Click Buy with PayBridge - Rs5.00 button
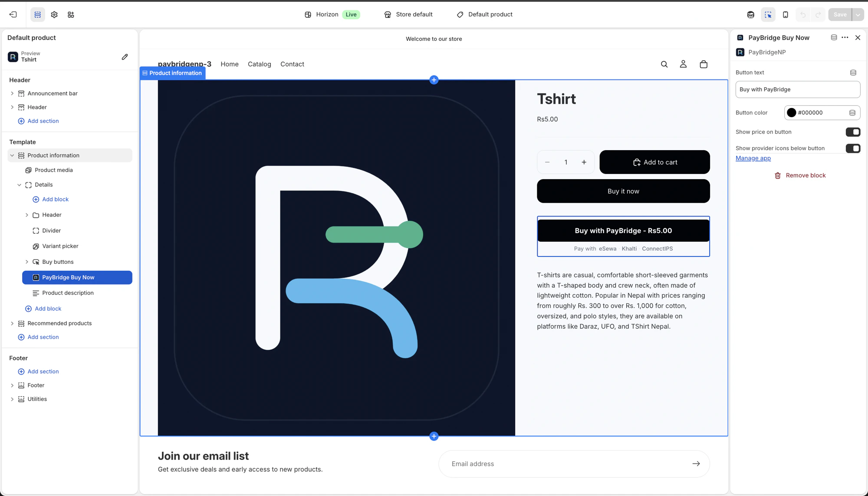This screenshot has height=496, width=868. click(623, 231)
